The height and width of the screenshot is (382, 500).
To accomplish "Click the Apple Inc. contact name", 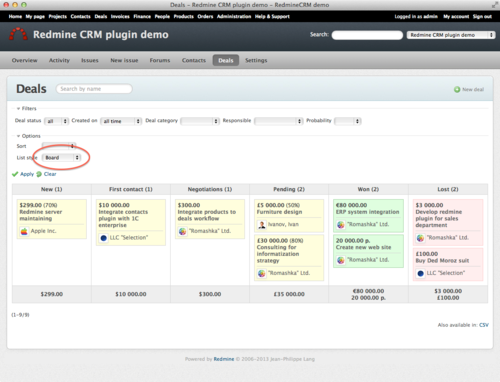I will (x=43, y=231).
